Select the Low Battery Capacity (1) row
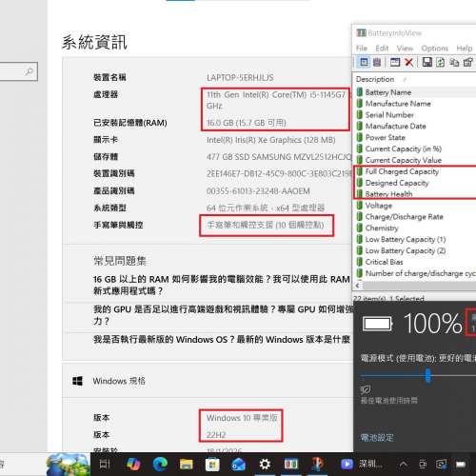Viewport: 476px width, 476px height. [416, 239]
